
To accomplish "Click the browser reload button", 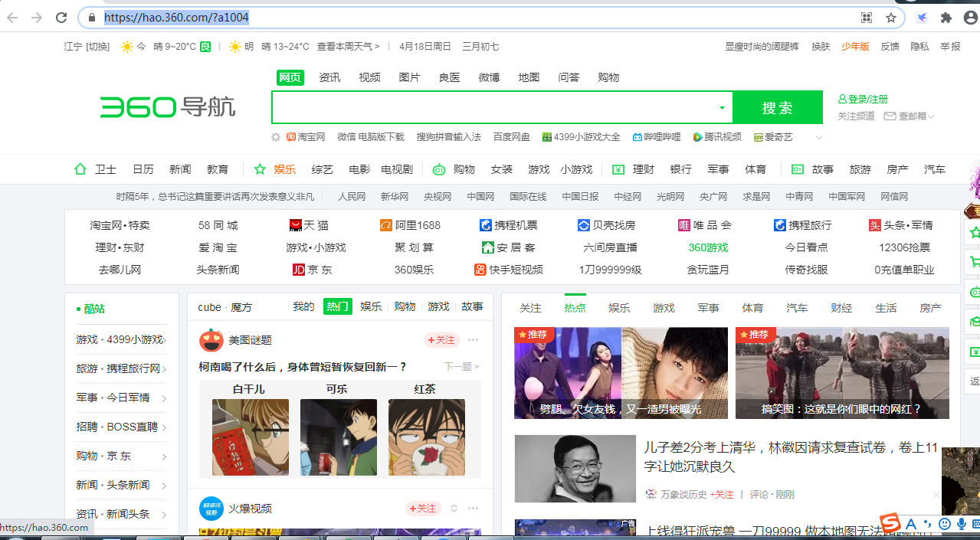I will [x=61, y=18].
